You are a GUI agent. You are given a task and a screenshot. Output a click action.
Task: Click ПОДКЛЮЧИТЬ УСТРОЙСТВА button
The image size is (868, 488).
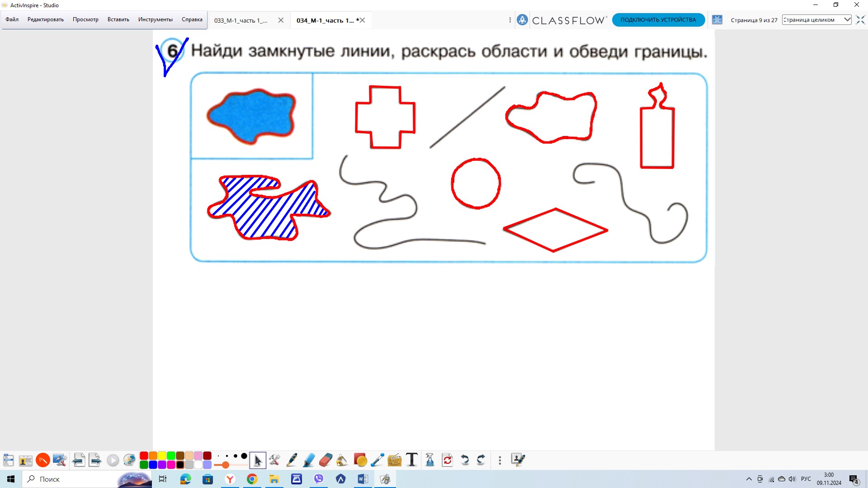tap(658, 20)
